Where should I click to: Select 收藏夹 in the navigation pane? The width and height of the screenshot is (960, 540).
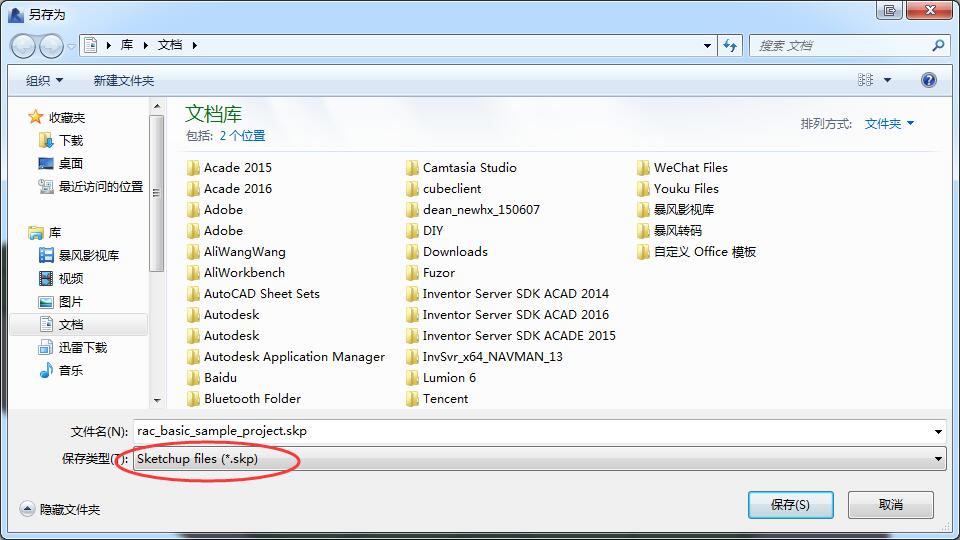click(56, 117)
